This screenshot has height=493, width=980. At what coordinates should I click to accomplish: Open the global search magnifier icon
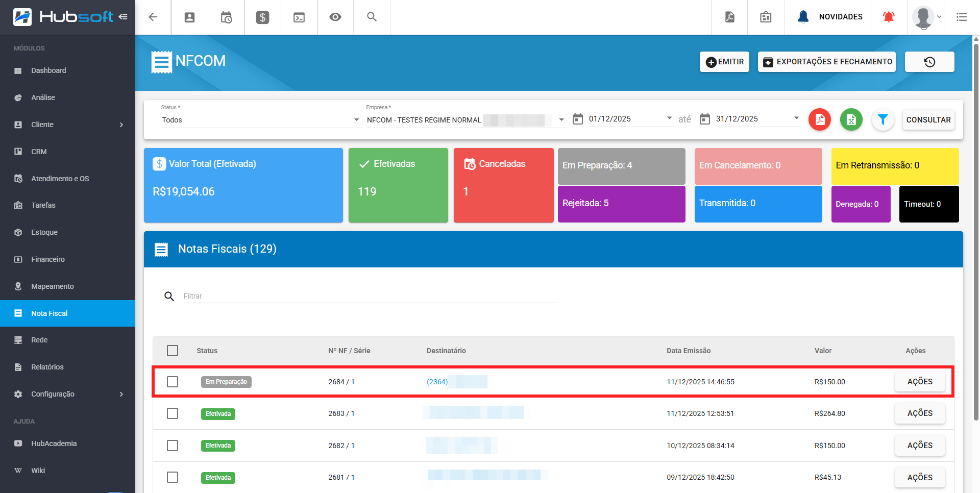click(372, 17)
